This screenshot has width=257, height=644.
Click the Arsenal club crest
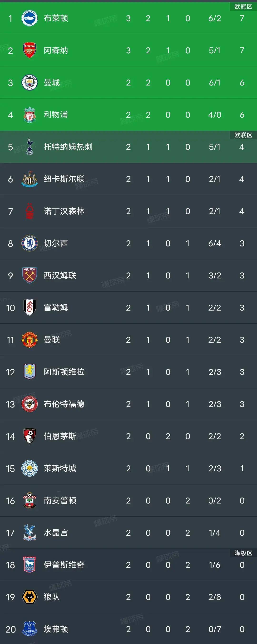pos(30,50)
